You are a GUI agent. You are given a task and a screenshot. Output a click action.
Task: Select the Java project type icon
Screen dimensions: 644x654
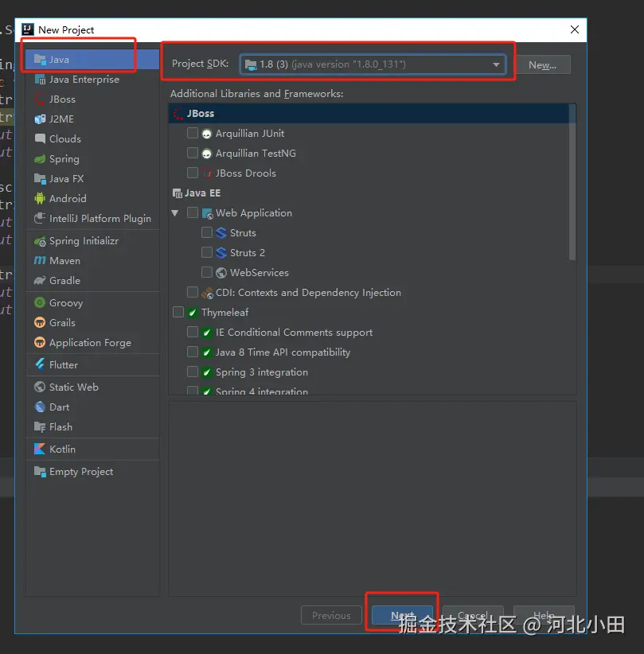(40, 60)
